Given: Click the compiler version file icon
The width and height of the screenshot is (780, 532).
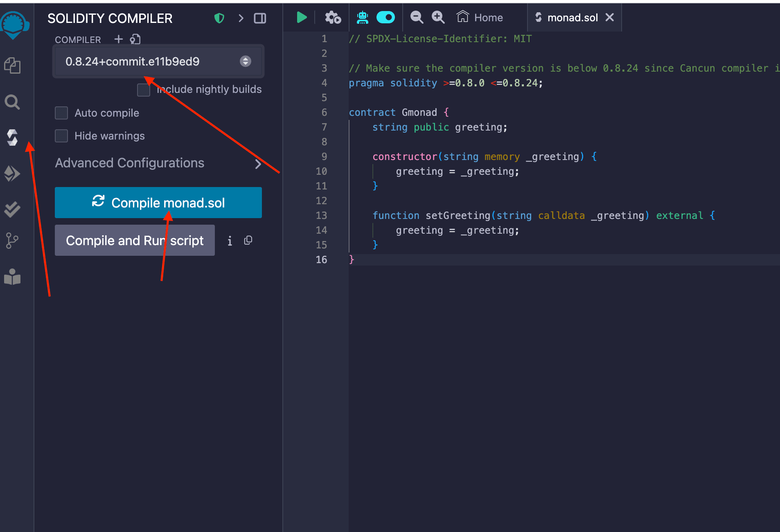Looking at the screenshot, I should 135,39.
